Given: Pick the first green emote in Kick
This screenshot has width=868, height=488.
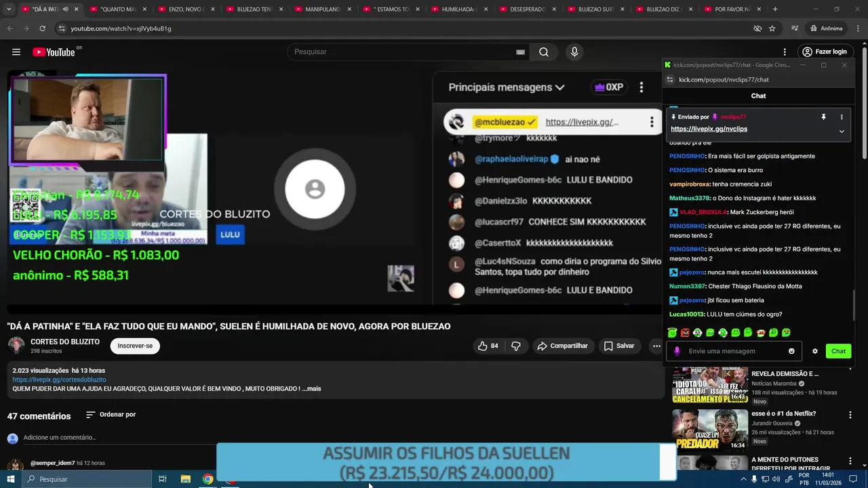Looking at the screenshot, I should pos(672,333).
